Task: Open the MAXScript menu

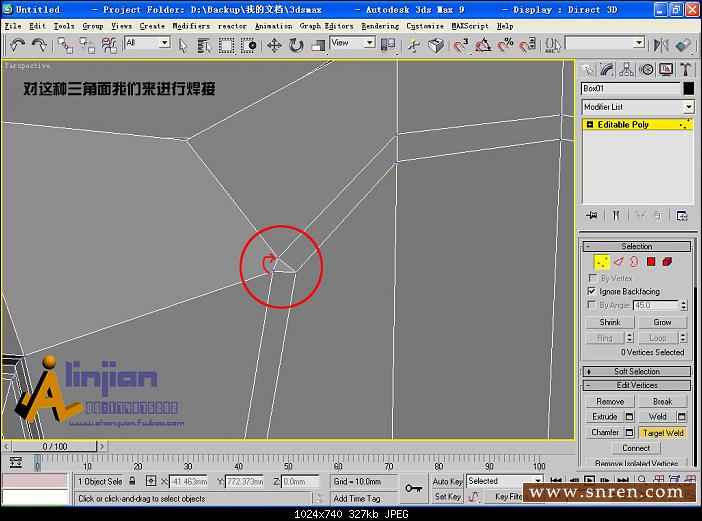Action: tap(470, 26)
